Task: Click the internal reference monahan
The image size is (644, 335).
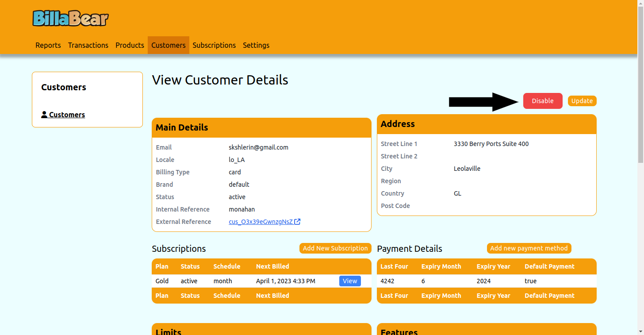Action: pos(241,209)
